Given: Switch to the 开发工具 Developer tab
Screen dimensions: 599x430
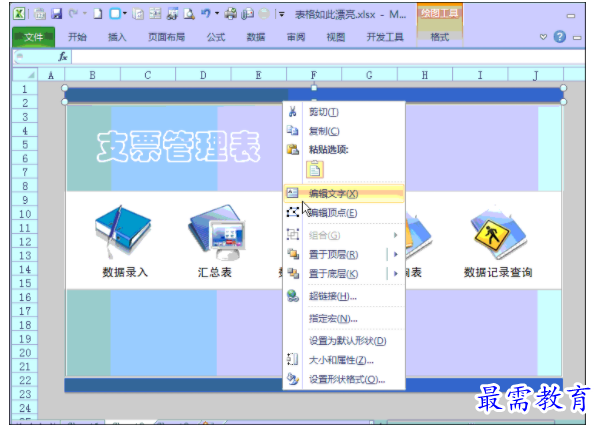Looking at the screenshot, I should pyautogui.click(x=385, y=37).
